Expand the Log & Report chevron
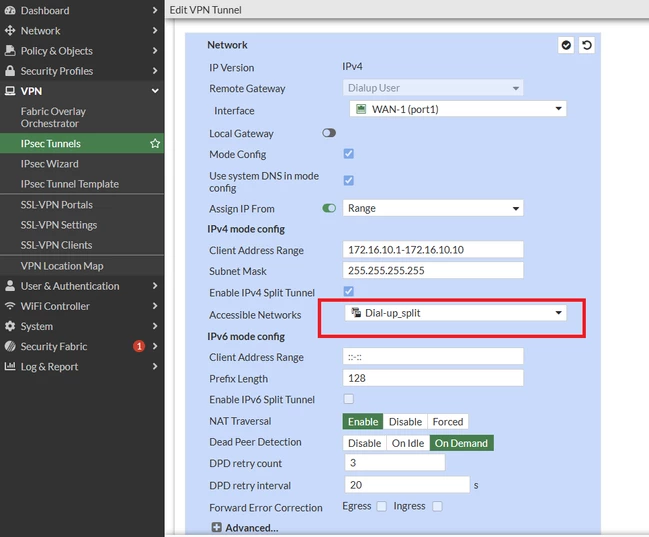The image size is (649, 537). (x=155, y=366)
